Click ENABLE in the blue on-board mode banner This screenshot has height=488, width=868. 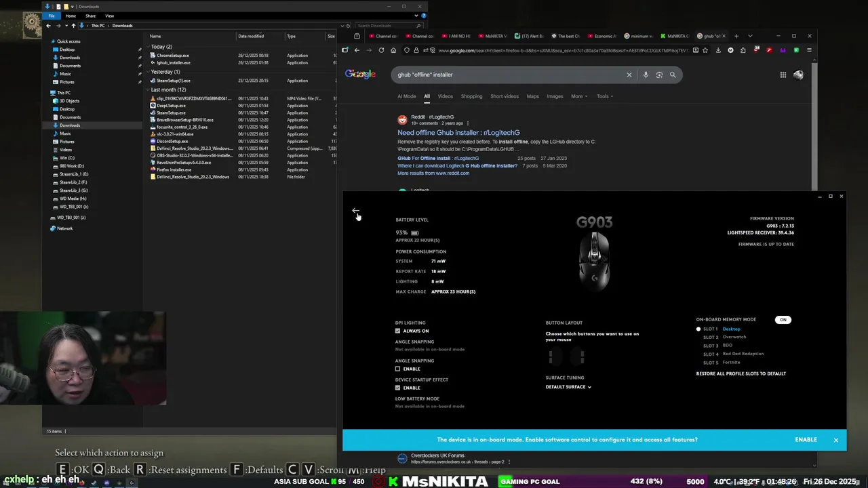[x=806, y=440]
